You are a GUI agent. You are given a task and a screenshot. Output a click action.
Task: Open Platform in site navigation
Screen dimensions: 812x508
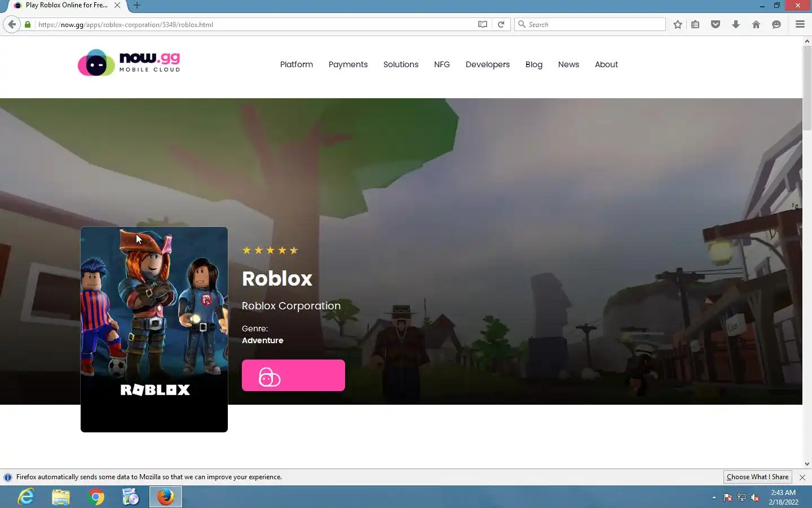pyautogui.click(x=297, y=64)
